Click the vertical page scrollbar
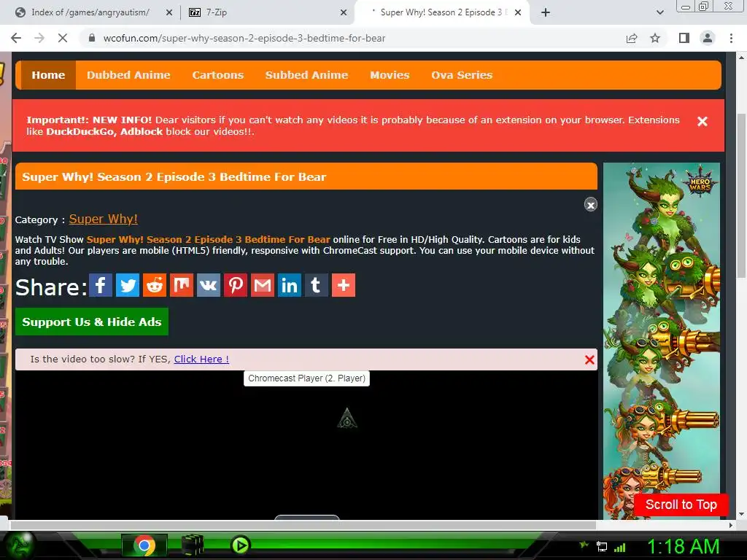The height and width of the screenshot is (560, 747). pos(741,195)
